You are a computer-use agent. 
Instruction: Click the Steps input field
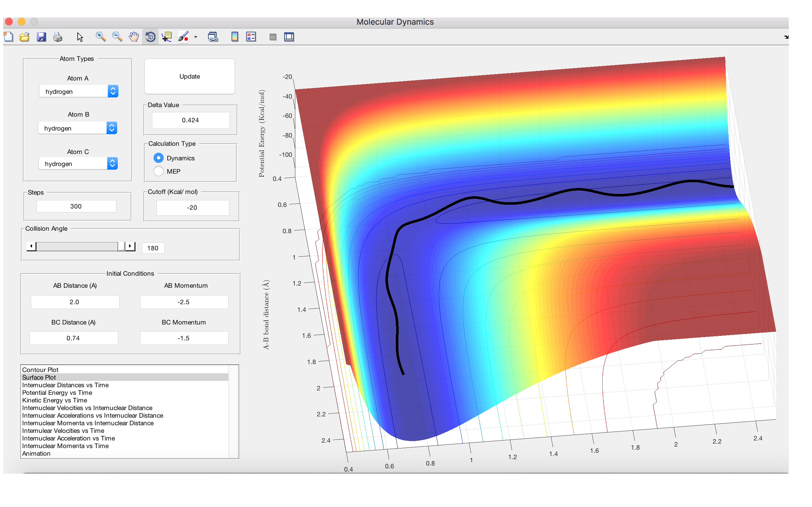click(76, 206)
